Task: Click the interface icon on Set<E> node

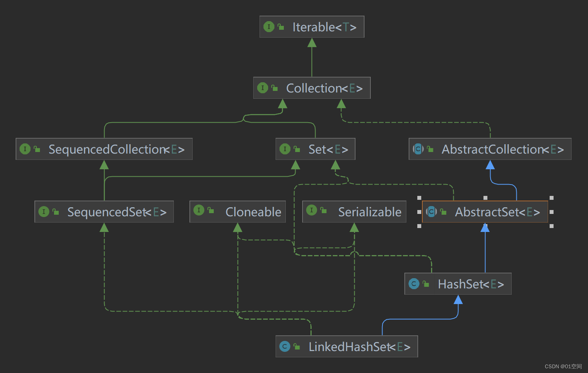Action: coord(285,149)
